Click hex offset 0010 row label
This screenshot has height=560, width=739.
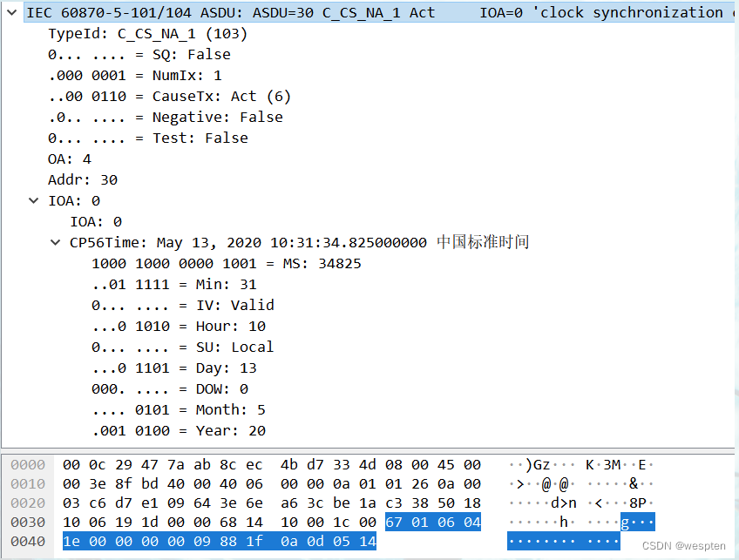[28, 484]
